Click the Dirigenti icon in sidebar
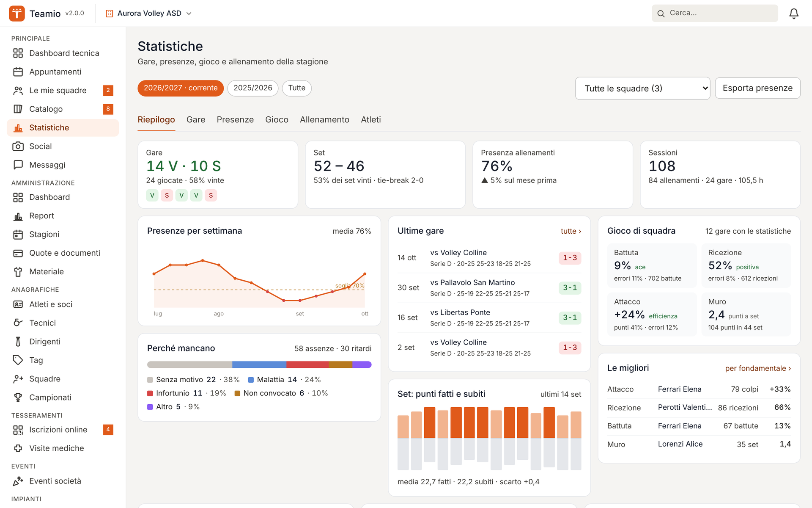The image size is (812, 508). click(18, 341)
